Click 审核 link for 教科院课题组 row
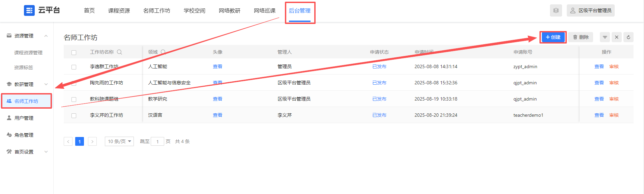 click(x=614, y=99)
